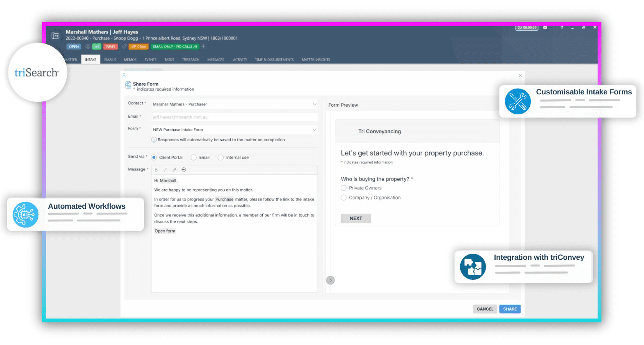Click the tag label icon before VIP Client
The height and width of the screenshot is (345, 644).
pyautogui.click(x=124, y=46)
